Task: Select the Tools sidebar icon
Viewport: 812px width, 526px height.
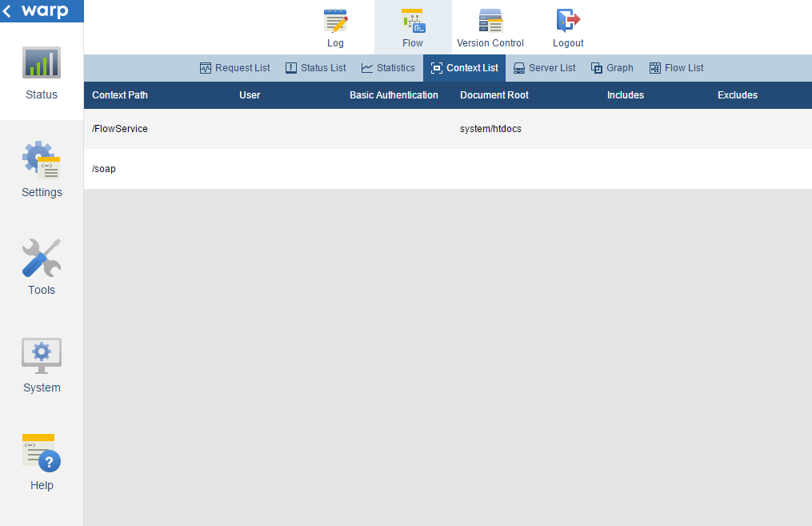Action: click(x=41, y=267)
